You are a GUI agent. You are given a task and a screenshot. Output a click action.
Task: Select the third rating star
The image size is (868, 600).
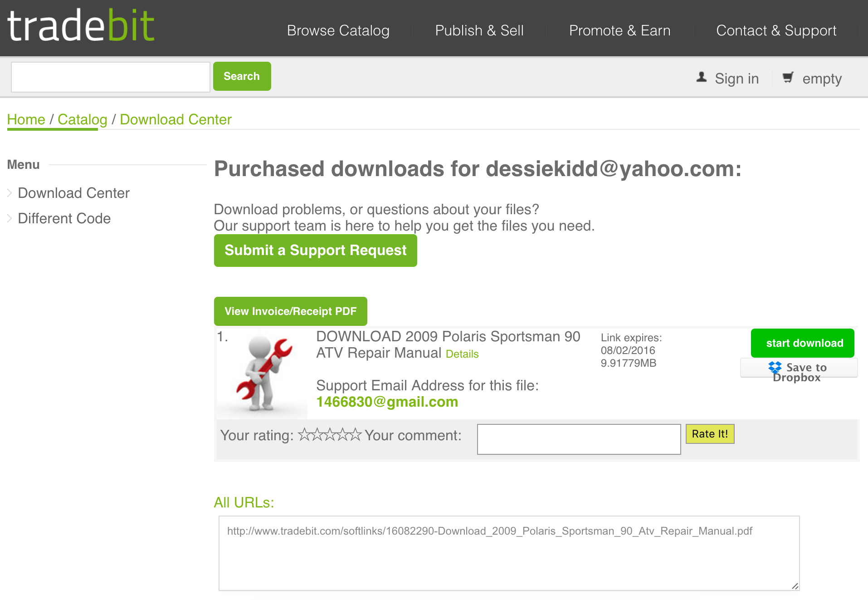(330, 434)
